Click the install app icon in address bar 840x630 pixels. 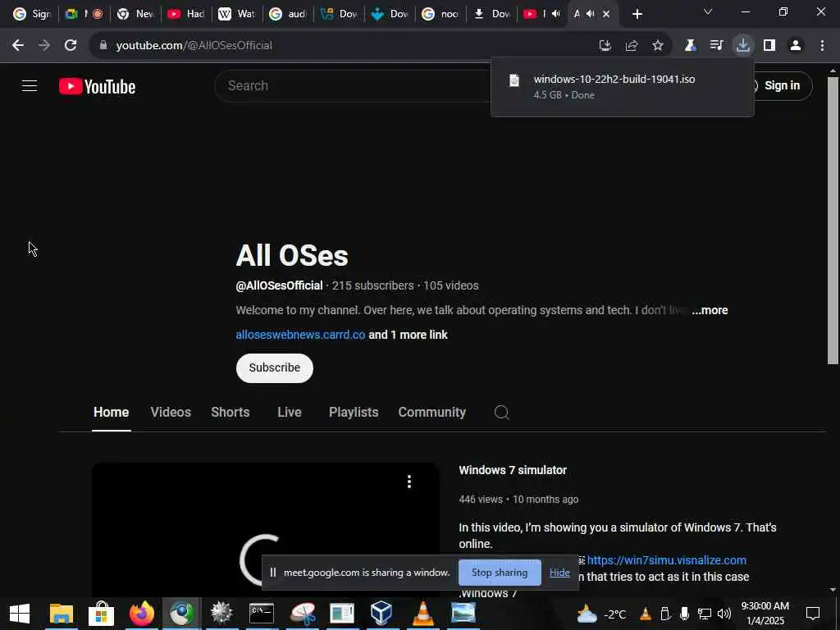click(605, 46)
